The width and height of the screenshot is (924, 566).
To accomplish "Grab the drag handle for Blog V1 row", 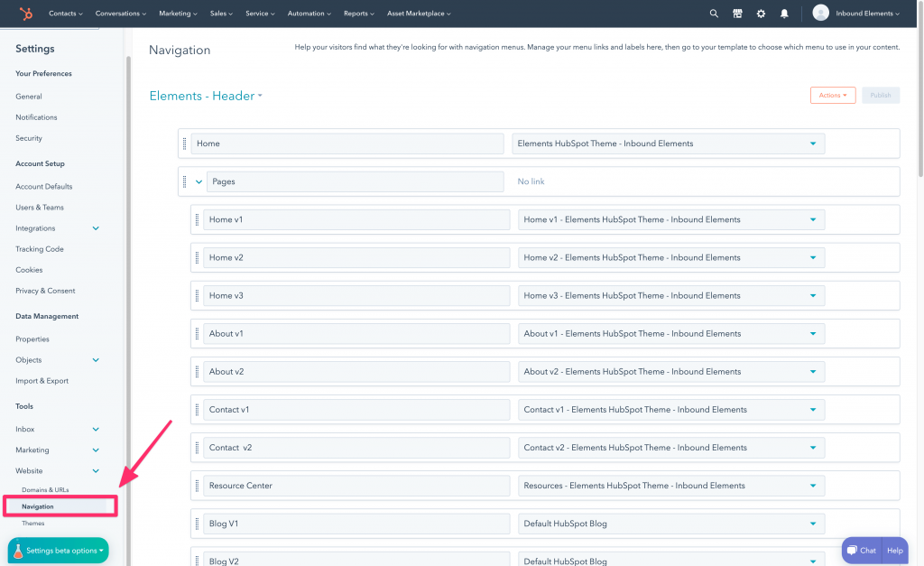I will 197,524.
